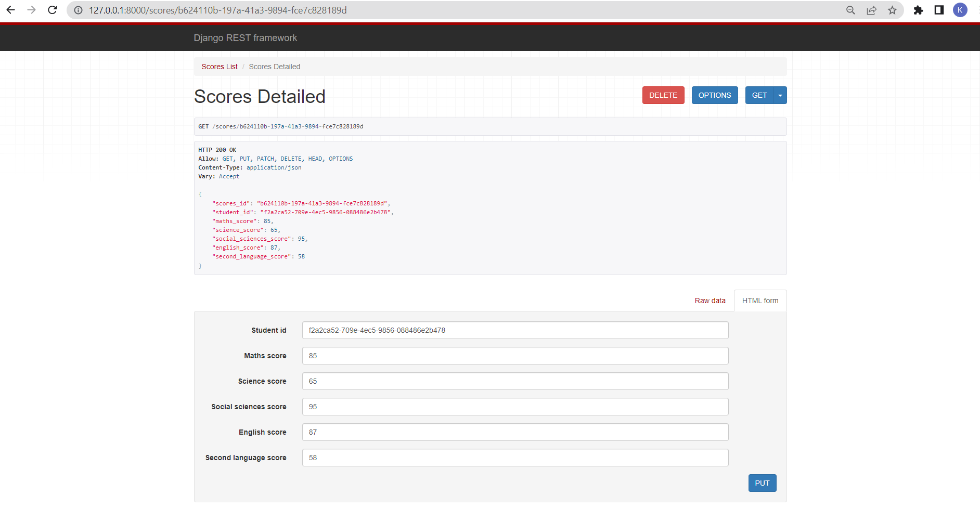Click the Second language score label
Screen dimensions: 980x508
click(246, 458)
